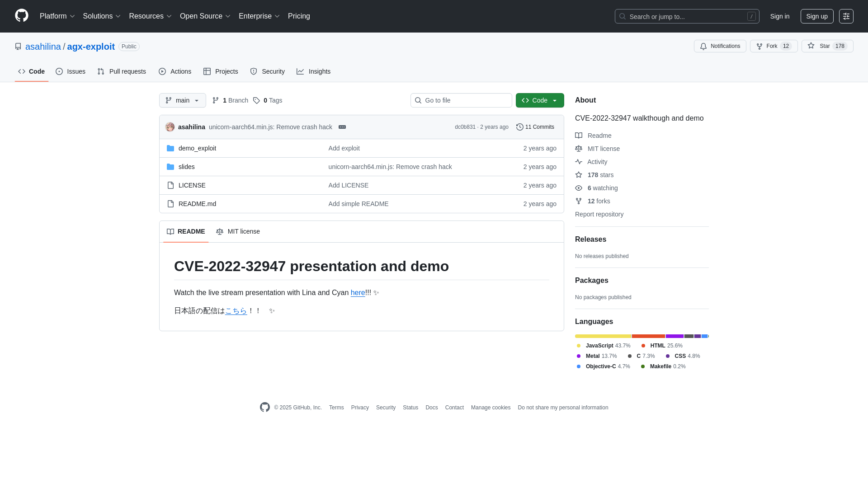Click the demo_exploit folder icon

tap(170, 148)
